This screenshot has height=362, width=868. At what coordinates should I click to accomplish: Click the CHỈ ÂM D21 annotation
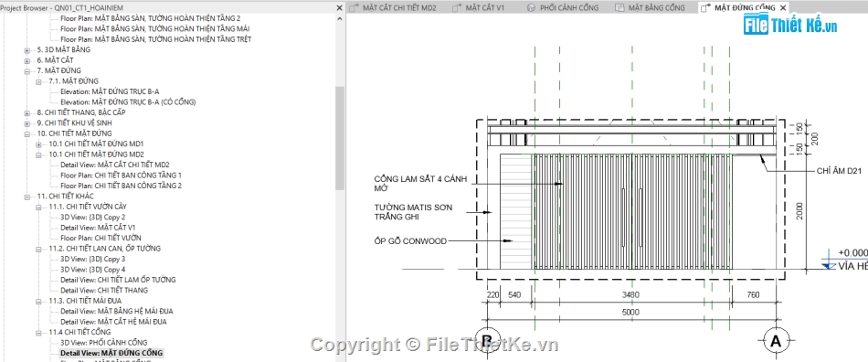pyautogui.click(x=839, y=171)
